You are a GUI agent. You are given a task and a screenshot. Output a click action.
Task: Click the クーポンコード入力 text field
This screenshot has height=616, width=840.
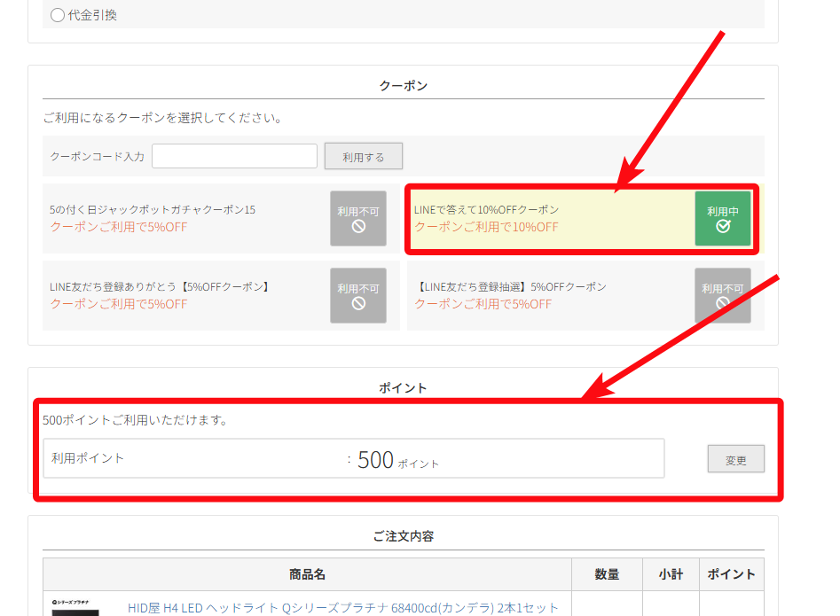234,156
